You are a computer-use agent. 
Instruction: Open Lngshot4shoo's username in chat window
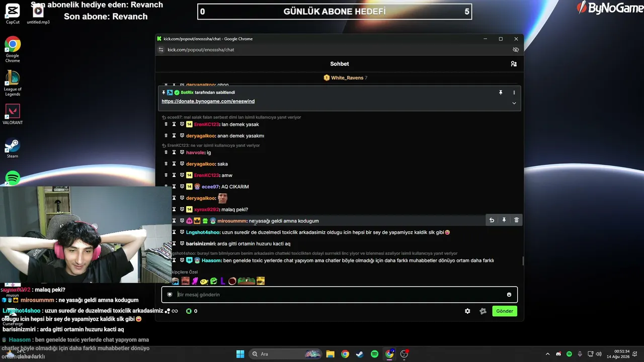203,232
